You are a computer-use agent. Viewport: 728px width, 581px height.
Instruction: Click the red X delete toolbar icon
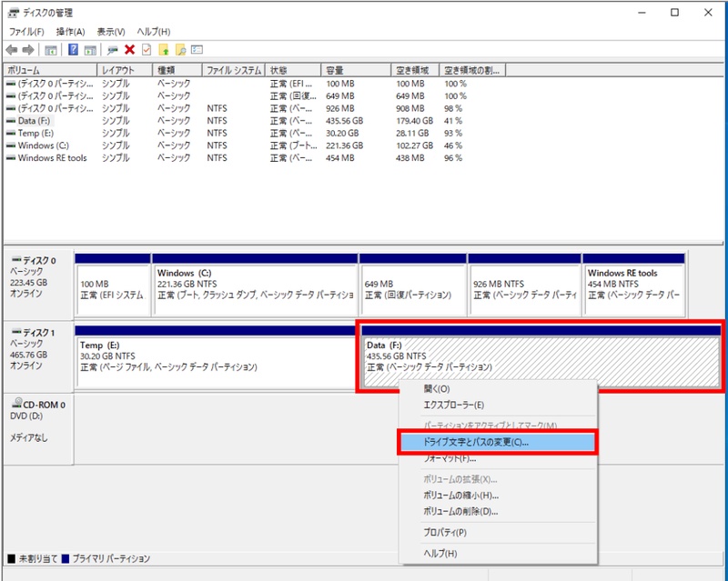[129, 49]
